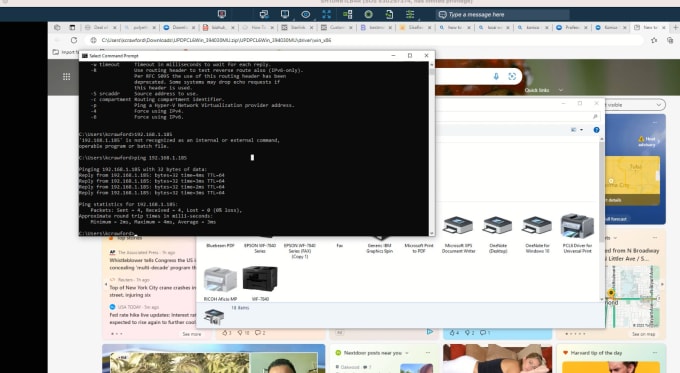Select the New tab browser tab
The width and height of the screenshot is (680, 373).
650,27
